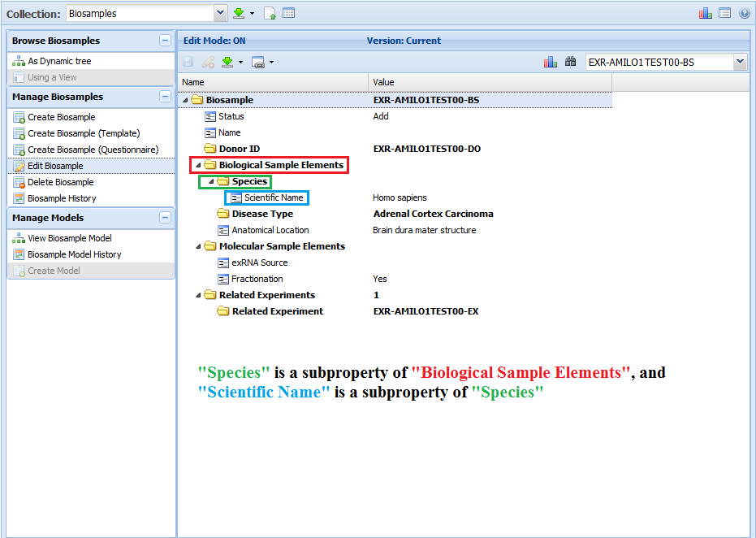
Task: Click View Biosample Model link
Action: pos(69,238)
